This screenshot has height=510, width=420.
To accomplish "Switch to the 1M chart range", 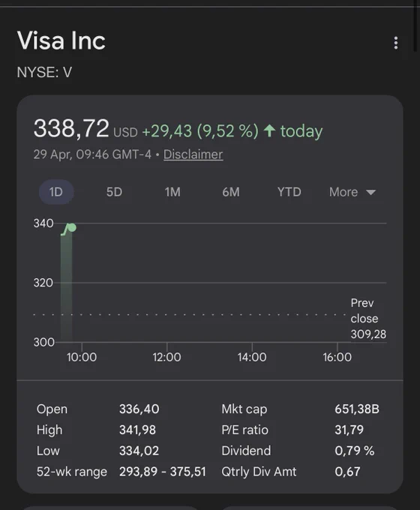I will (x=172, y=192).
